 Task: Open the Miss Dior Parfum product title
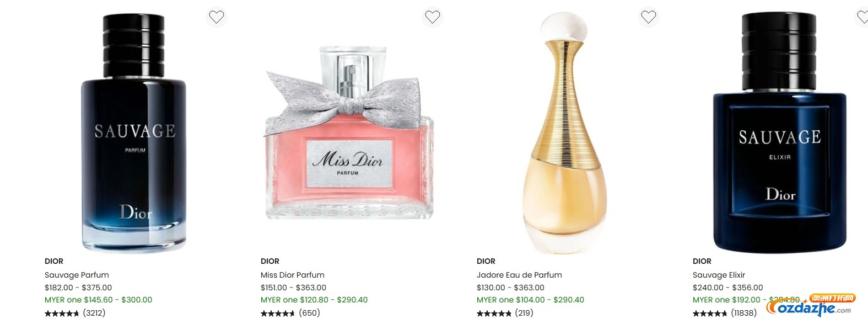(x=293, y=275)
